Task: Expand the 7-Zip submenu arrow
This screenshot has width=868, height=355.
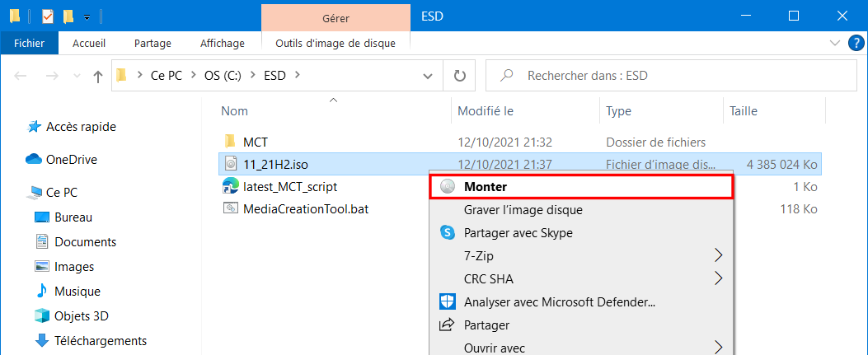Action: pos(718,255)
